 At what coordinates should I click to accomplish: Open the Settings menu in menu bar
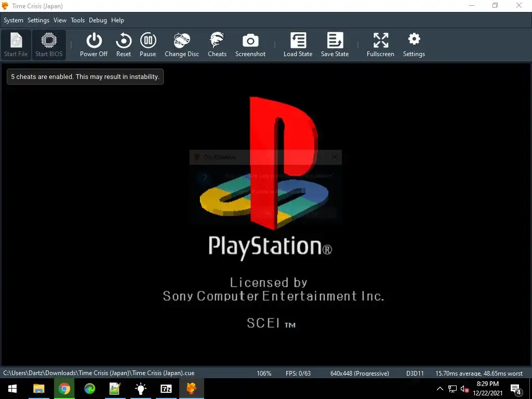click(x=38, y=20)
